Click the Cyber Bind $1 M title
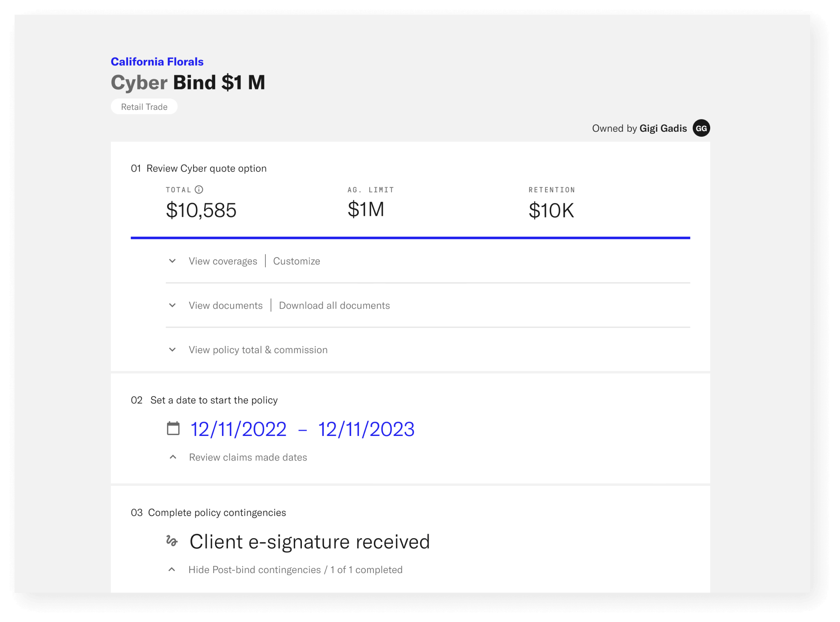Screen dimensions: 840x622 pyautogui.click(x=188, y=83)
